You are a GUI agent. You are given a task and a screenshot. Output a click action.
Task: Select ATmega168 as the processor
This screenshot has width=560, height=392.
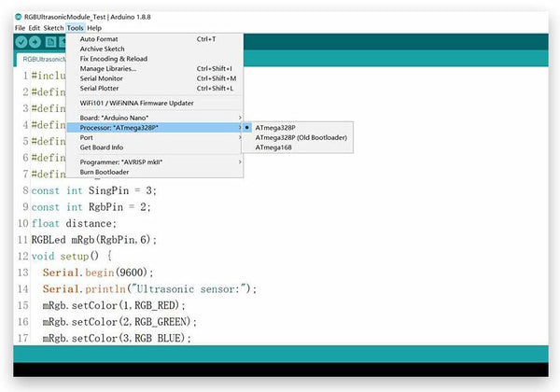(272, 147)
